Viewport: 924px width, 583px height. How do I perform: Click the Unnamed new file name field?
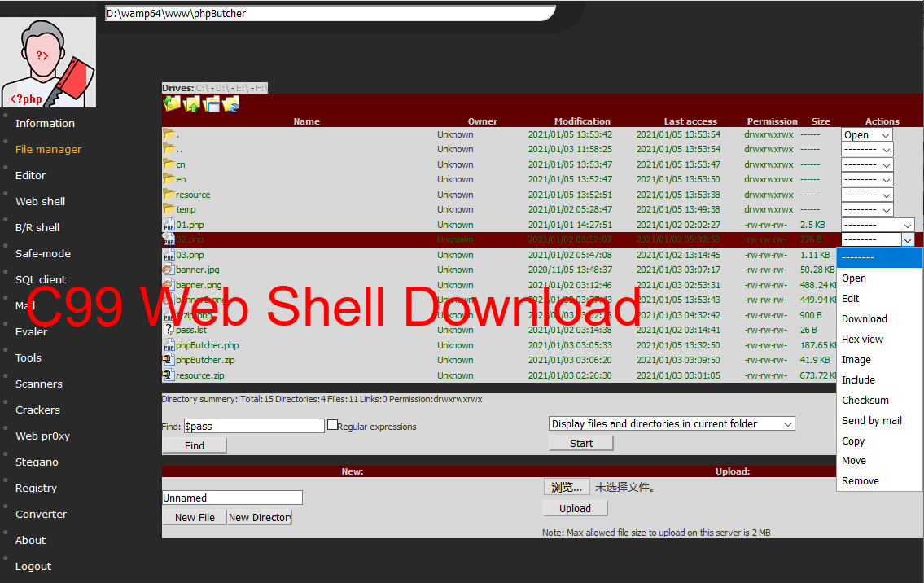pos(232,498)
